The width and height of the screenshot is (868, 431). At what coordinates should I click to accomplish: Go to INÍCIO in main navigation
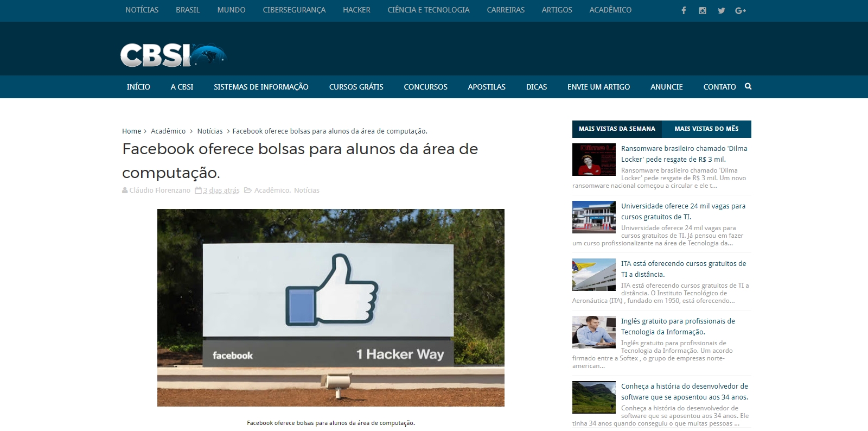click(x=138, y=87)
